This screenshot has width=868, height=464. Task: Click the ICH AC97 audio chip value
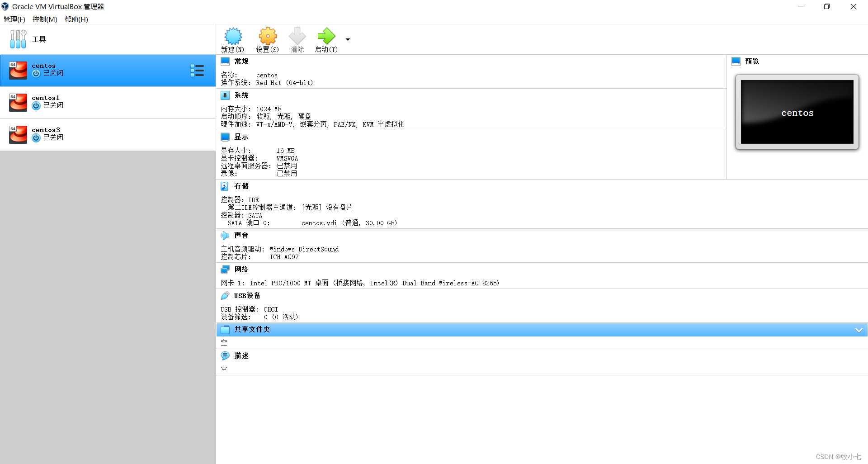point(284,257)
